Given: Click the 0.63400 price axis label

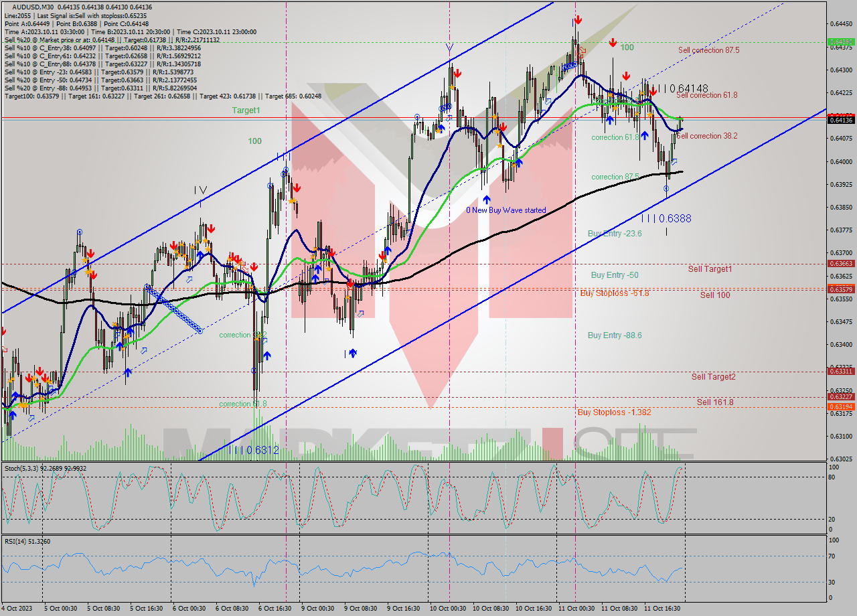Looking at the screenshot, I should click(x=841, y=345).
